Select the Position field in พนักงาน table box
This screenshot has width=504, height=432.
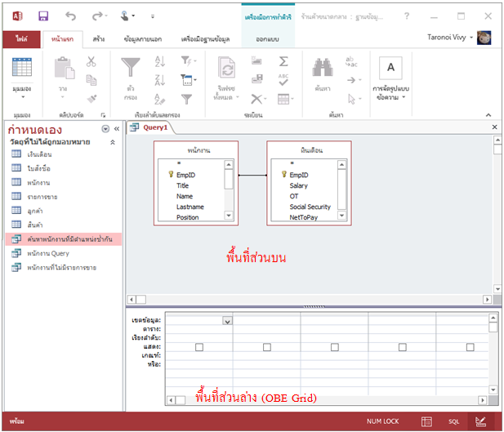click(187, 217)
